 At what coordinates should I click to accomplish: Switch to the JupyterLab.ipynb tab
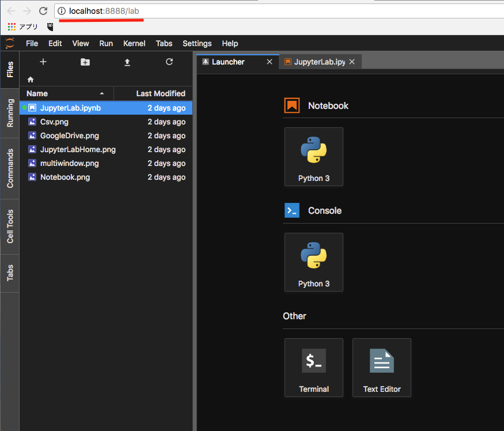point(319,62)
